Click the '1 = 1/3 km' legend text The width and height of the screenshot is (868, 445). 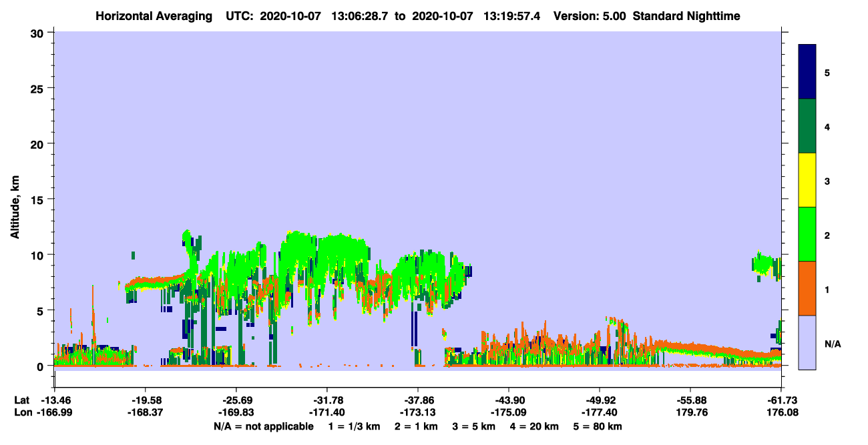point(354,426)
